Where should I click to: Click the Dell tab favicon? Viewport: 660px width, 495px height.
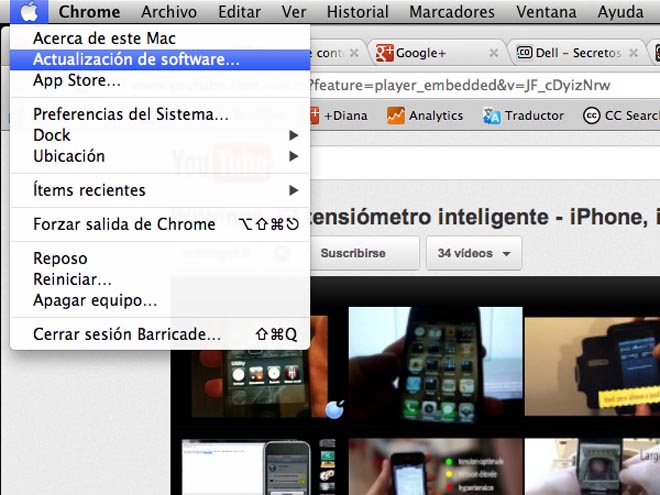(x=524, y=52)
